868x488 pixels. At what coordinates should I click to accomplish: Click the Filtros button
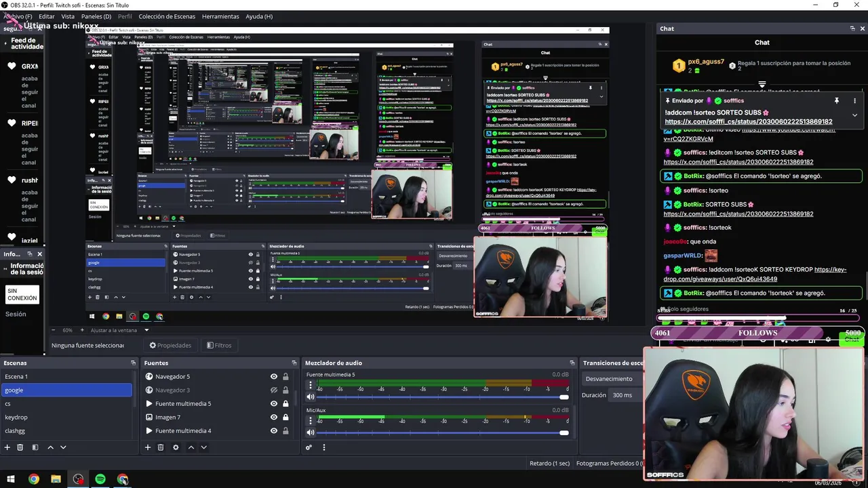pos(220,345)
